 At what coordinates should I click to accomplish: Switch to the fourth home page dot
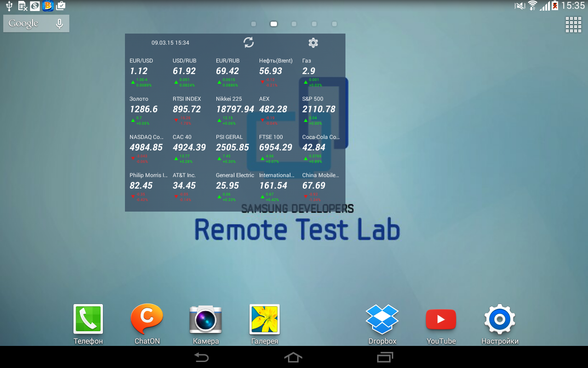click(314, 24)
